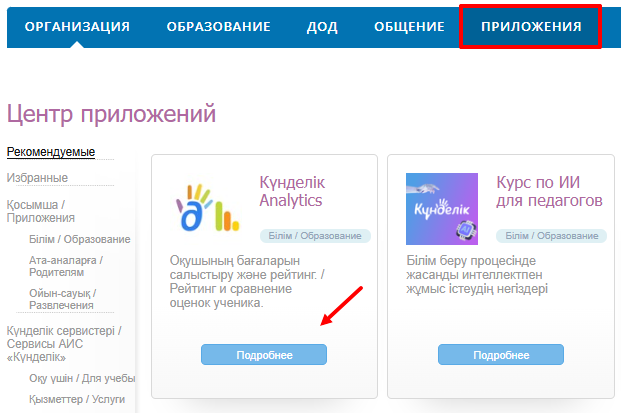Select the Рекомендуемые sidebar link
Viewport: 621px width, 413px height.
(x=51, y=152)
